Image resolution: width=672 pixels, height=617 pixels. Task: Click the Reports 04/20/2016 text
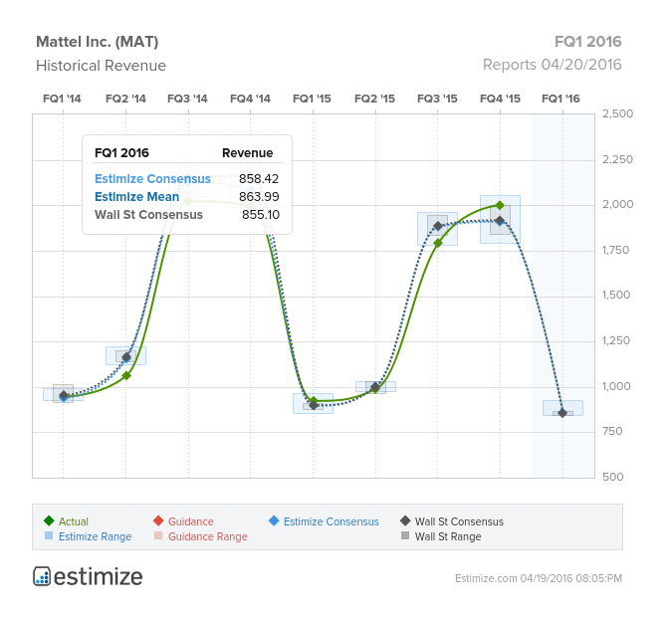coord(552,65)
